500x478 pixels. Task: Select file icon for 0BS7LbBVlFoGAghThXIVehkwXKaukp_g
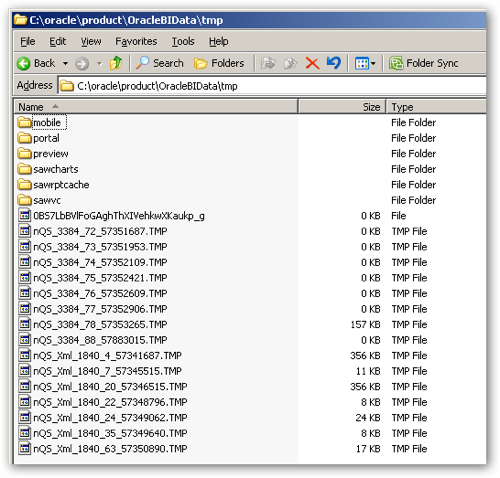[x=24, y=215]
